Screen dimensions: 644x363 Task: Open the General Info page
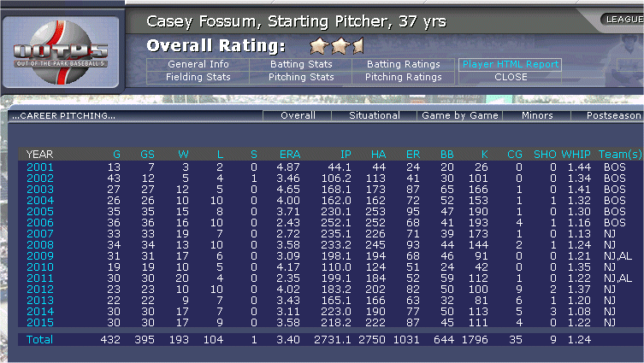tap(198, 64)
